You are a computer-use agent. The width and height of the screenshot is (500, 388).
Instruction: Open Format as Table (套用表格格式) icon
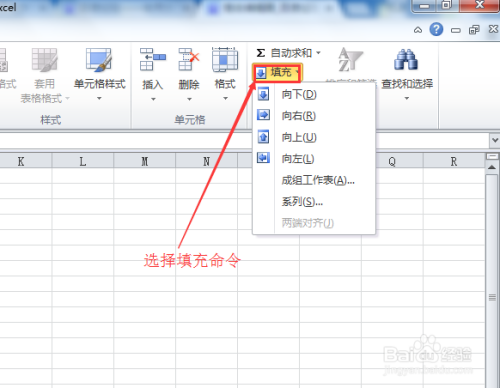[x=44, y=60]
